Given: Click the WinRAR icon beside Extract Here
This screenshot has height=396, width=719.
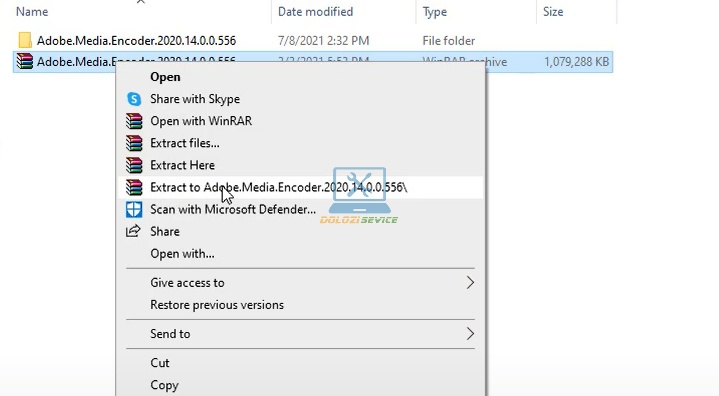Looking at the screenshot, I should 134,165.
